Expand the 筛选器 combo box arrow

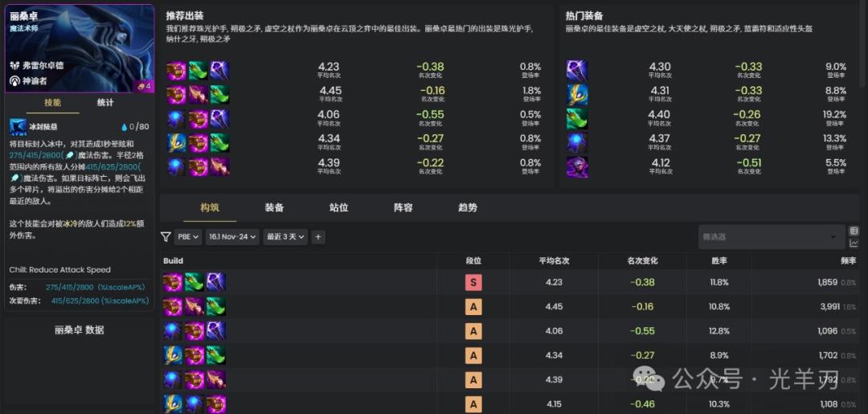coord(833,237)
